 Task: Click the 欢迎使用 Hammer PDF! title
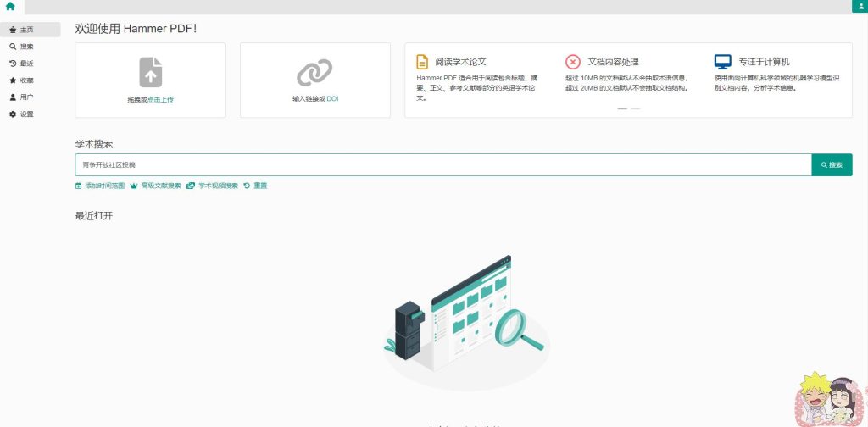(136, 29)
